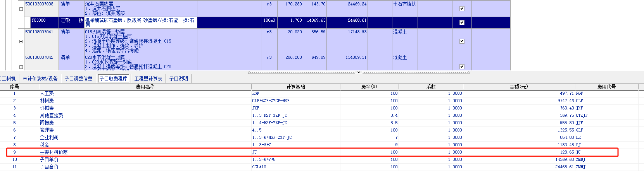
Task: Click the 1186.48 amount cell
Action: tap(519, 145)
